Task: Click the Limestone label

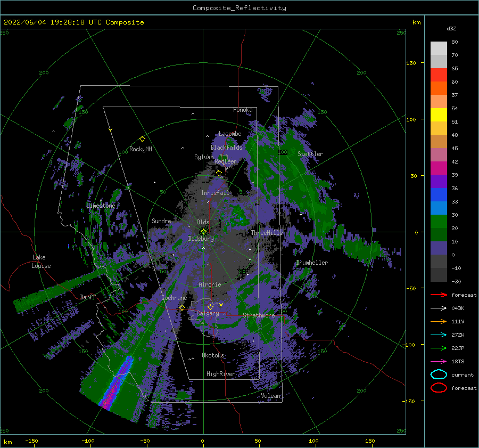Action: [x=101, y=206]
